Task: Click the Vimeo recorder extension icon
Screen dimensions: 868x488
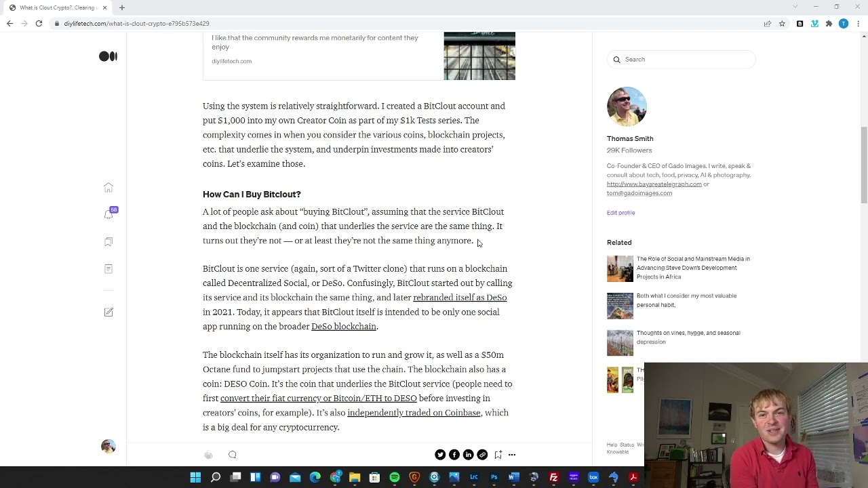Action: pyautogui.click(x=814, y=24)
